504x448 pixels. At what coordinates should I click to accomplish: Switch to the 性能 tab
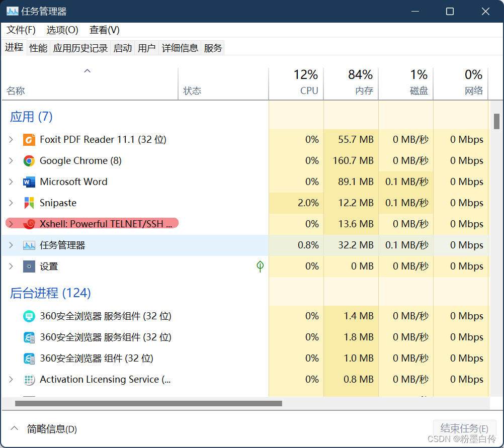(x=38, y=48)
